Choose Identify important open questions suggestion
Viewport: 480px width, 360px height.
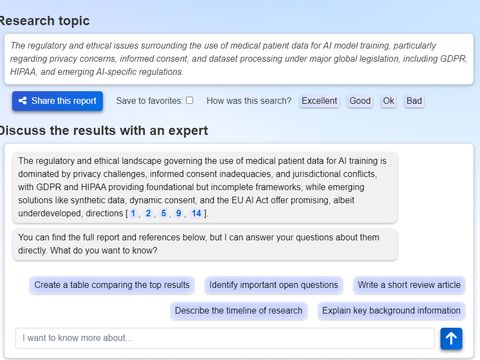(273, 285)
